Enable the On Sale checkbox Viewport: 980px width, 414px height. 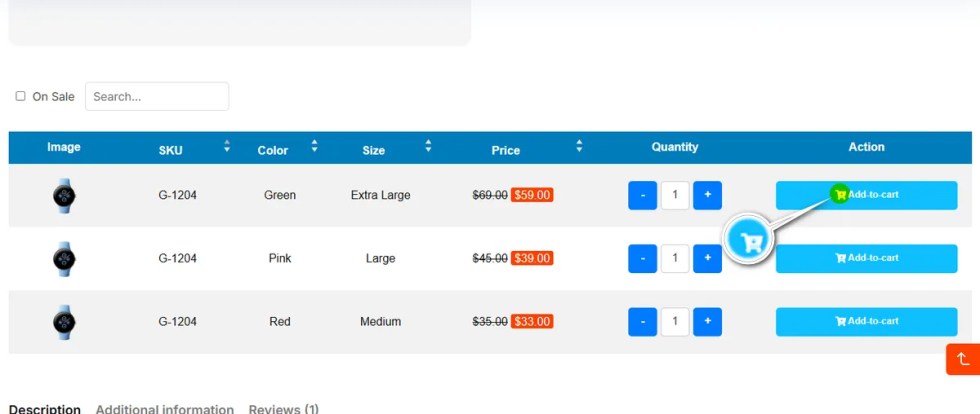(x=21, y=96)
